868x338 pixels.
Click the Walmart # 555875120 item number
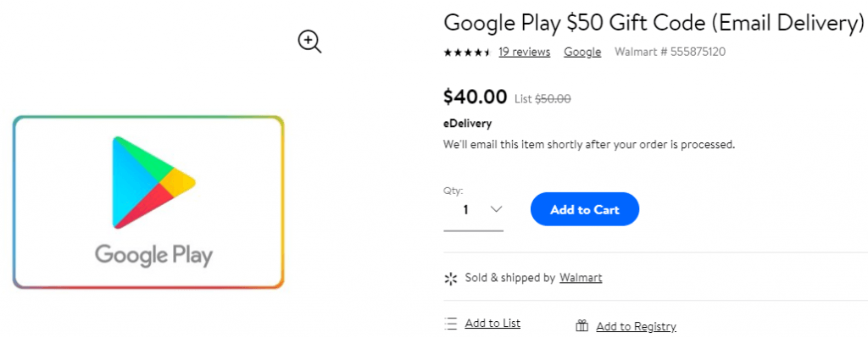coord(670,52)
